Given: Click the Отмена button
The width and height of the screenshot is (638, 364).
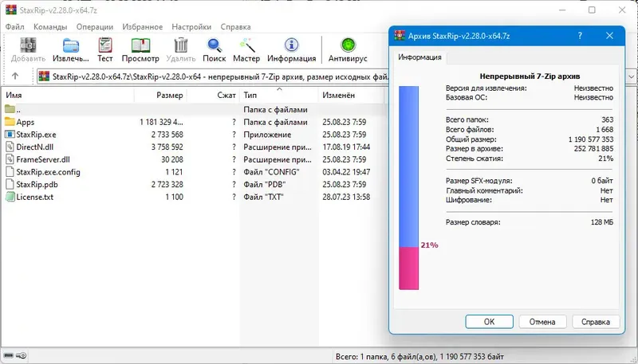Looking at the screenshot, I should (x=542, y=322).
